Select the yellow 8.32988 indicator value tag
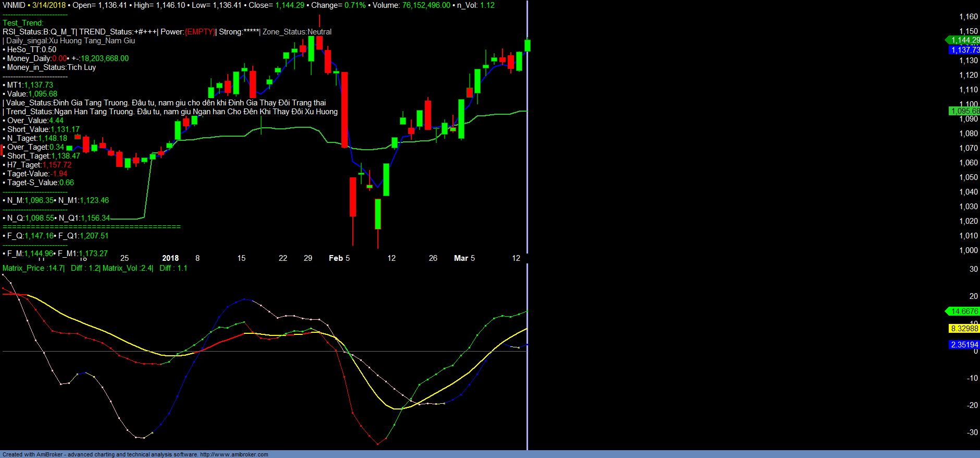The width and height of the screenshot is (980, 458). 964,329
